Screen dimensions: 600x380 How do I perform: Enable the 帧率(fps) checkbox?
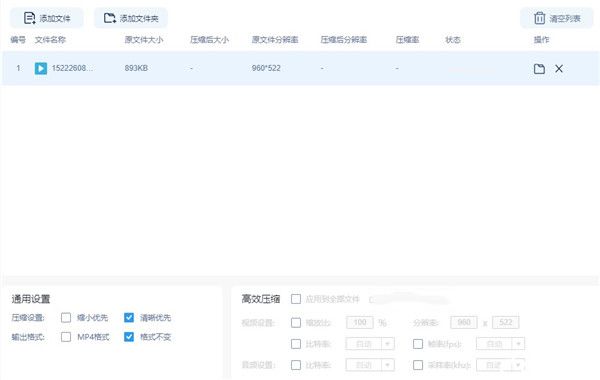point(418,344)
